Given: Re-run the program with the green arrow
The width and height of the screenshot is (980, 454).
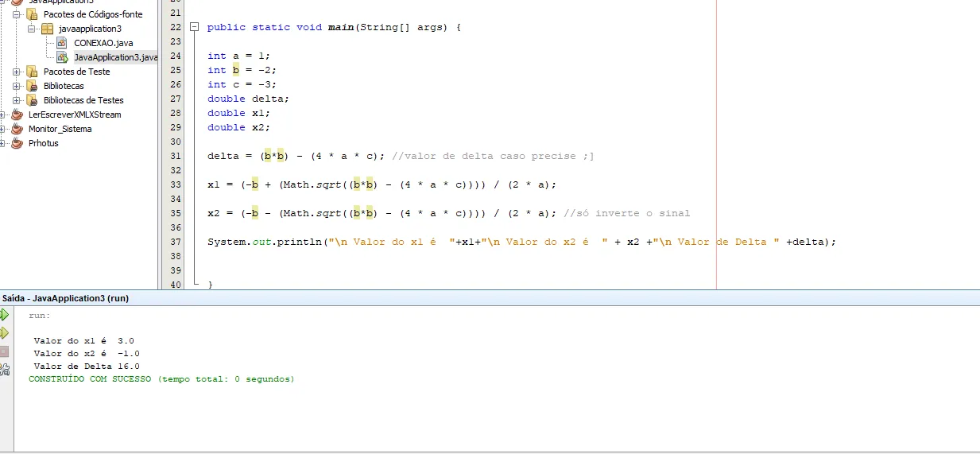Looking at the screenshot, I should pos(4,315).
